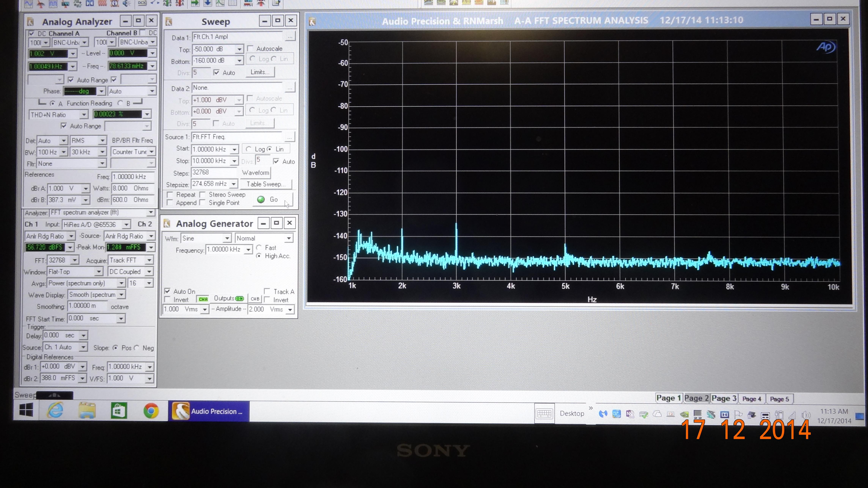Open the Counter Tune dropdown
The width and height of the screenshot is (868, 488).
152,152
